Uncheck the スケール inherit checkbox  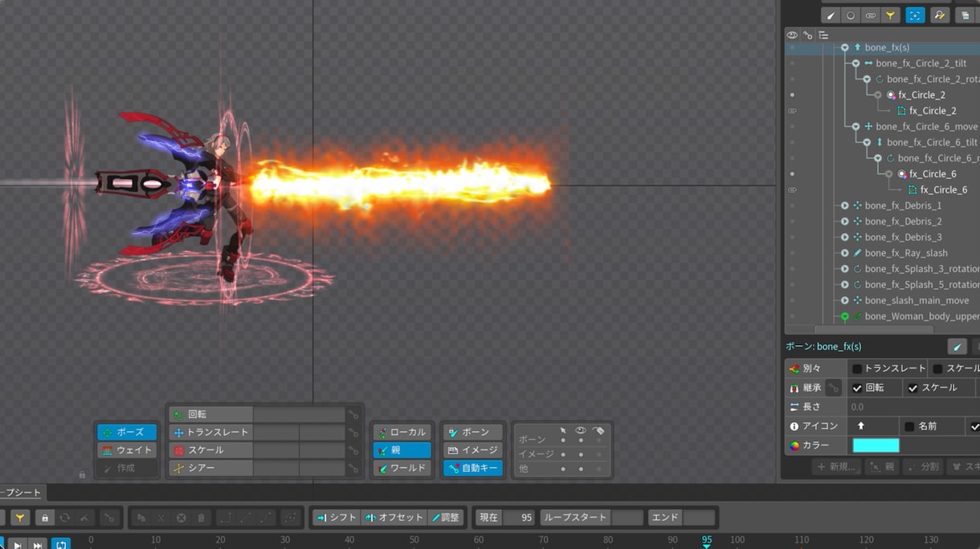pyautogui.click(x=913, y=388)
